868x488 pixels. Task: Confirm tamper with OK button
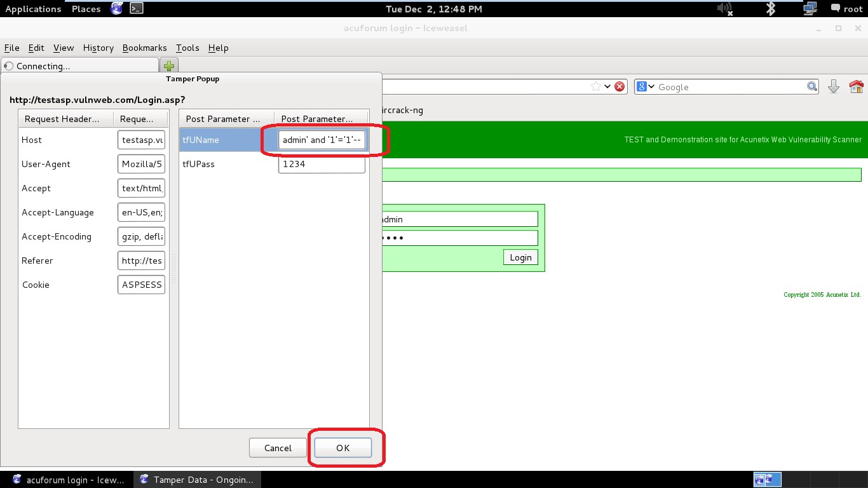point(343,448)
